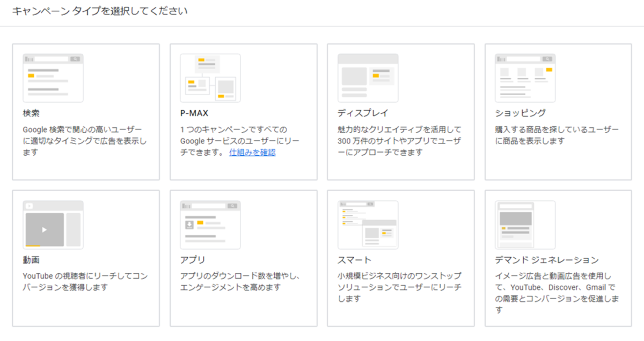Choose the ディスプレイ campaign illustration

coord(368,78)
